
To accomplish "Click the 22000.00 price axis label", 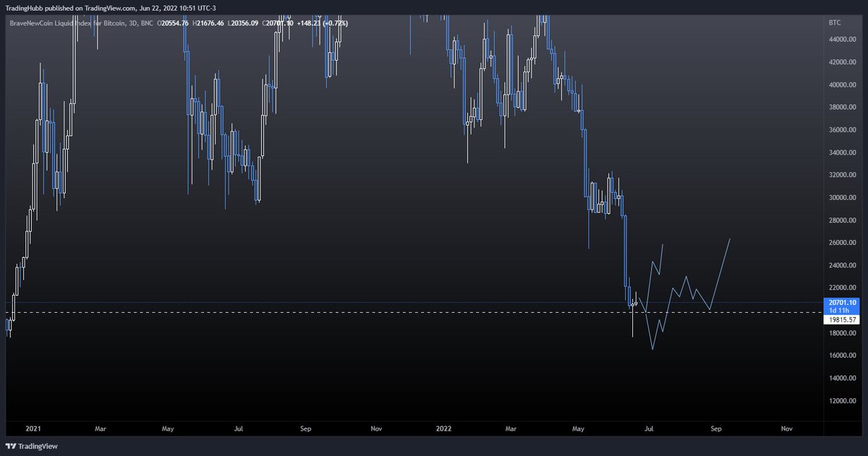I will pyautogui.click(x=843, y=288).
